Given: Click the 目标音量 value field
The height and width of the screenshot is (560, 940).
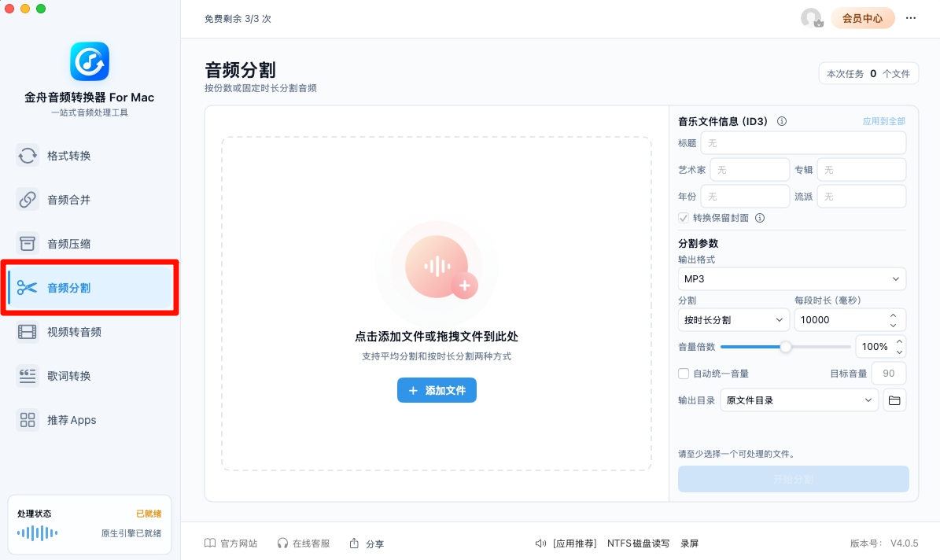Looking at the screenshot, I should point(888,374).
